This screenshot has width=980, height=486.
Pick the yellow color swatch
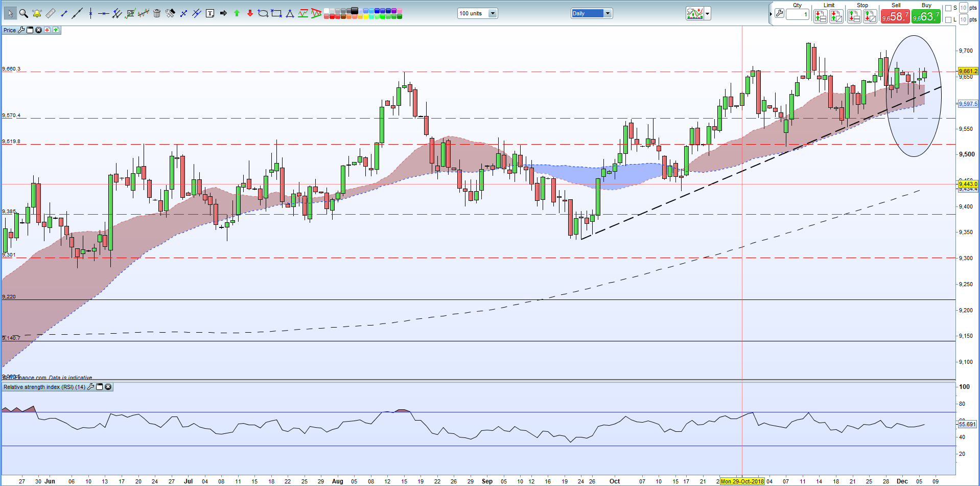pyautogui.click(x=365, y=16)
